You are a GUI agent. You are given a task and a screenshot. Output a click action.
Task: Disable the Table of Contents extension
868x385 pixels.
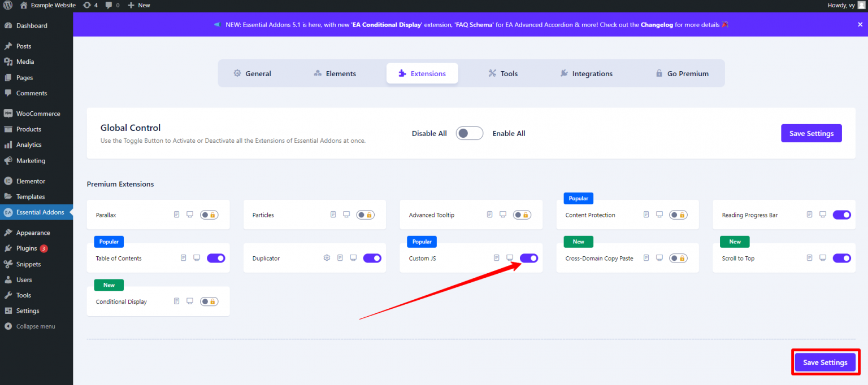click(x=216, y=257)
